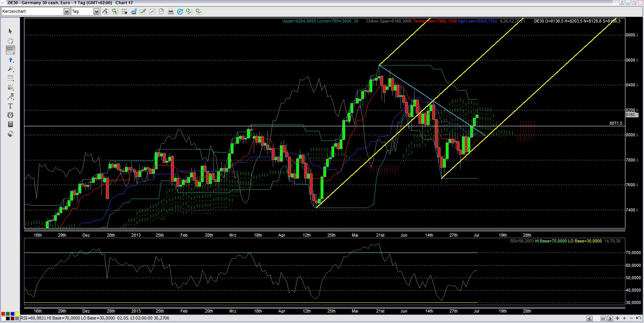This screenshot has width=644, height=323.
Task: Choose the horizontal line drawing tool
Action: tap(10, 50)
